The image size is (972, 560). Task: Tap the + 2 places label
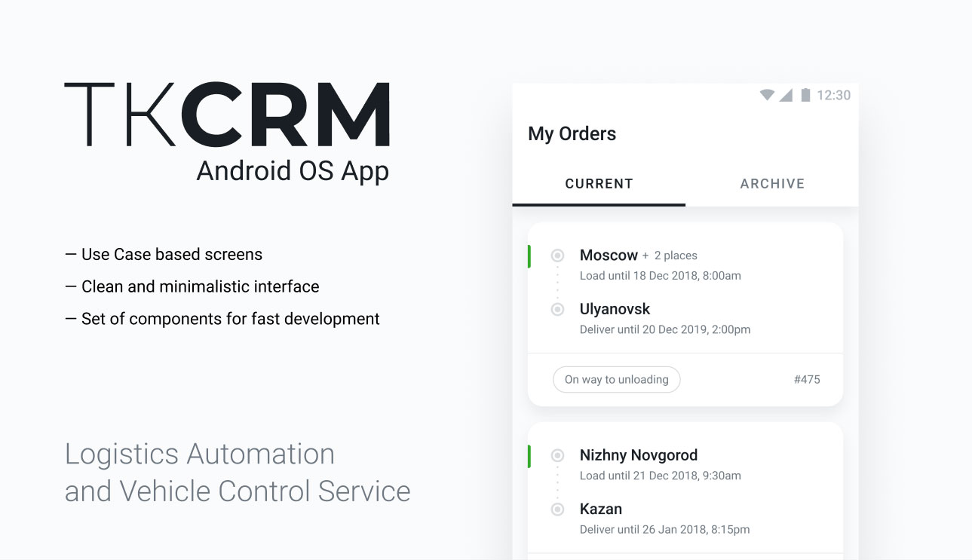pyautogui.click(x=670, y=256)
